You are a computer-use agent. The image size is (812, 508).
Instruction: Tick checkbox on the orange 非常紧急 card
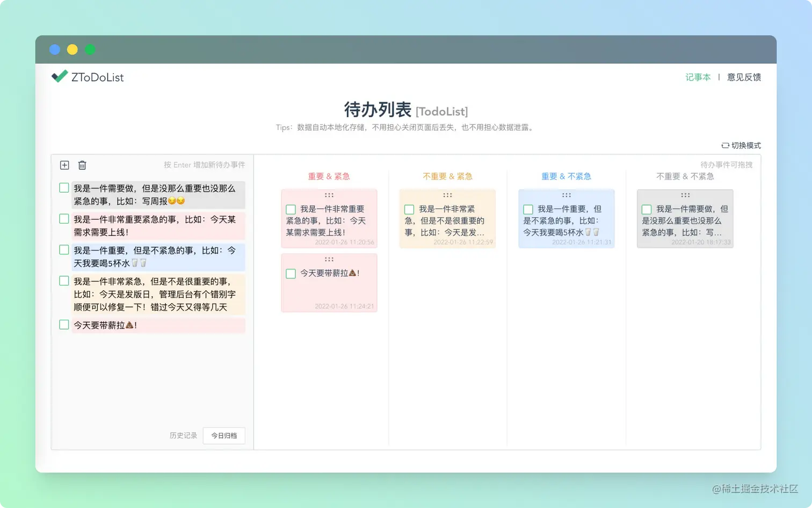click(409, 209)
